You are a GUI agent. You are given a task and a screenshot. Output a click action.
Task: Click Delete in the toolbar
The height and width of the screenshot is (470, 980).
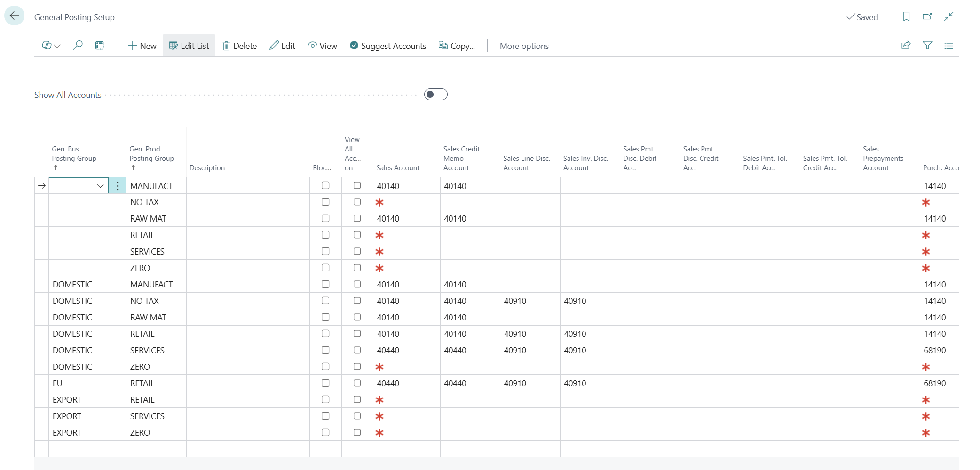point(240,46)
